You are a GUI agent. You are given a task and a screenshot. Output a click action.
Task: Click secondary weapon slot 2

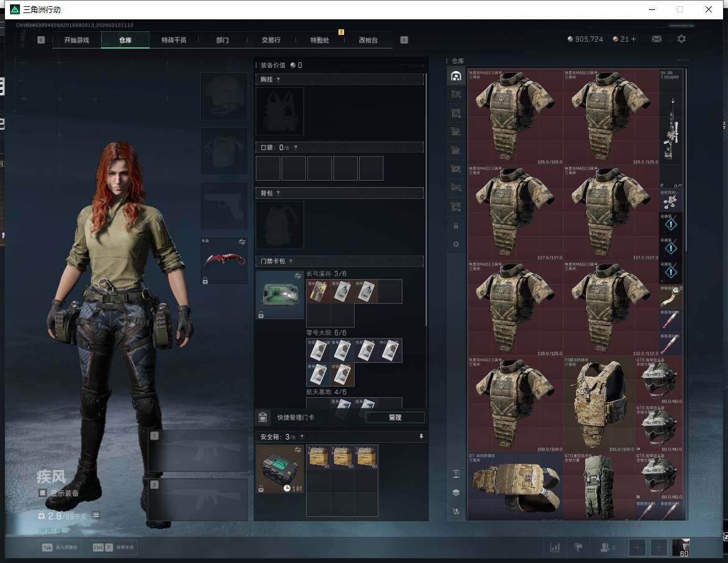(x=198, y=499)
